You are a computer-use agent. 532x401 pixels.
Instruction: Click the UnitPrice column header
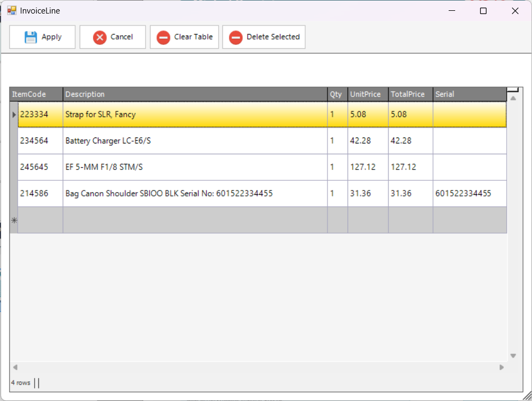[367, 94]
